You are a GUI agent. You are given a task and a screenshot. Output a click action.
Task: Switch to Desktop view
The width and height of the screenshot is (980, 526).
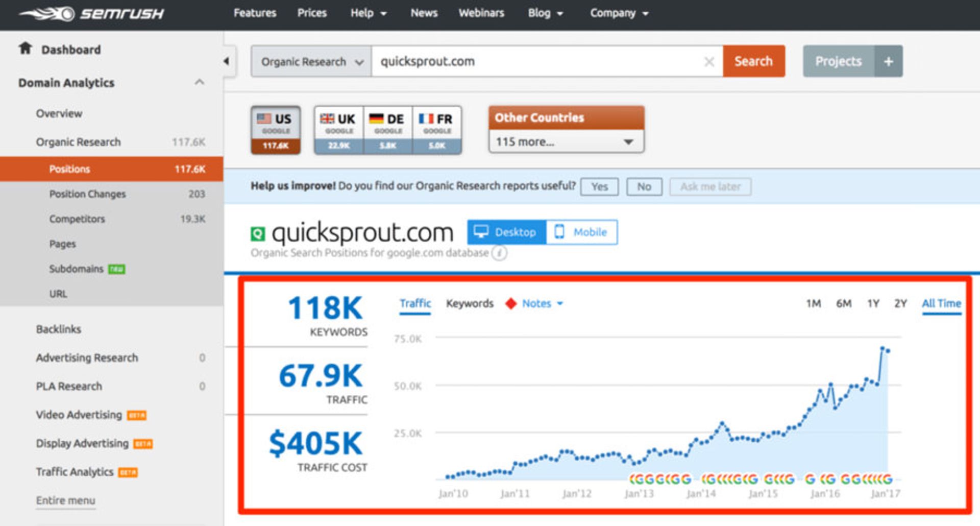coord(507,232)
